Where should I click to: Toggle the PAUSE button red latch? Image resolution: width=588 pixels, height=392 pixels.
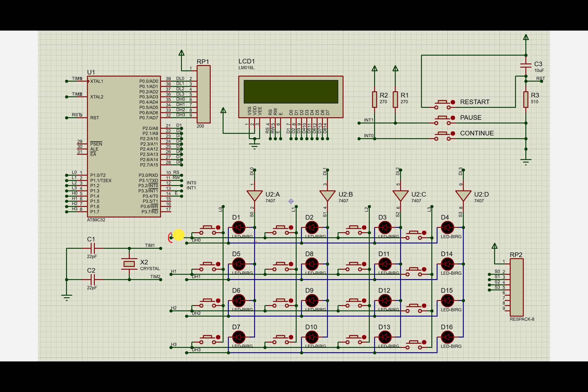453,118
